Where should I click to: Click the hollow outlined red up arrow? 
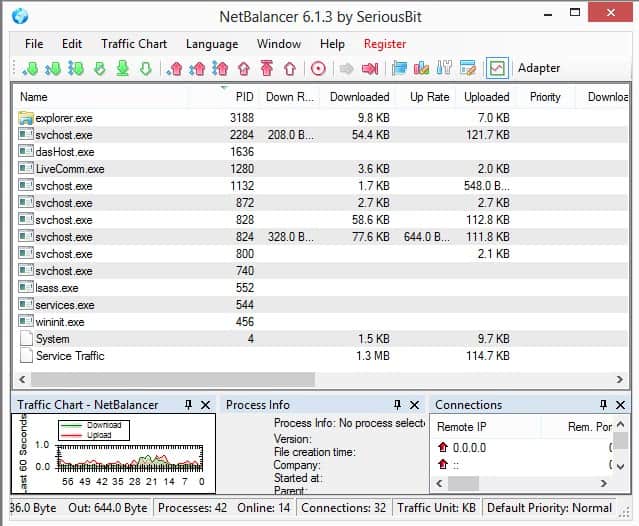tap(290, 68)
